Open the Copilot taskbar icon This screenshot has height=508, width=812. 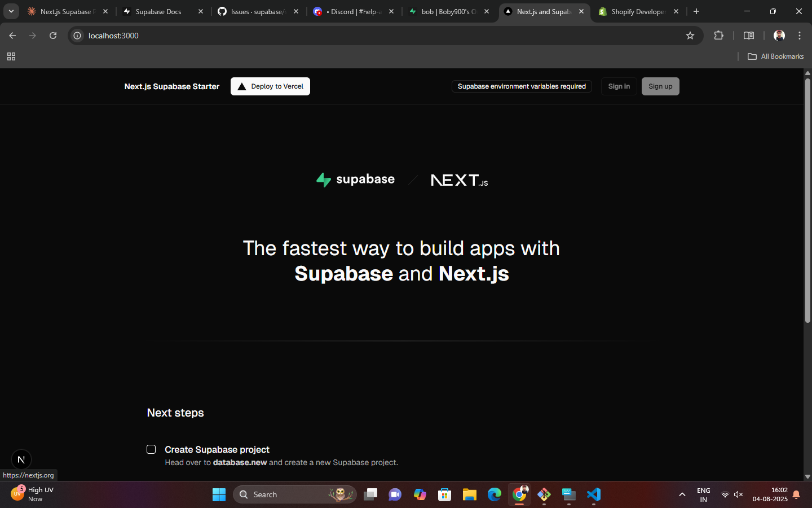point(420,495)
